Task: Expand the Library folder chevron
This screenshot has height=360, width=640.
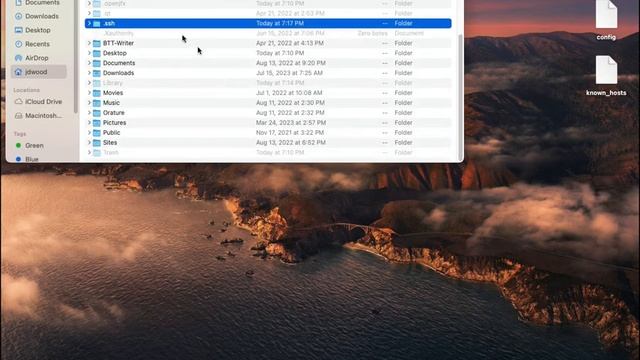Action: coord(89,83)
